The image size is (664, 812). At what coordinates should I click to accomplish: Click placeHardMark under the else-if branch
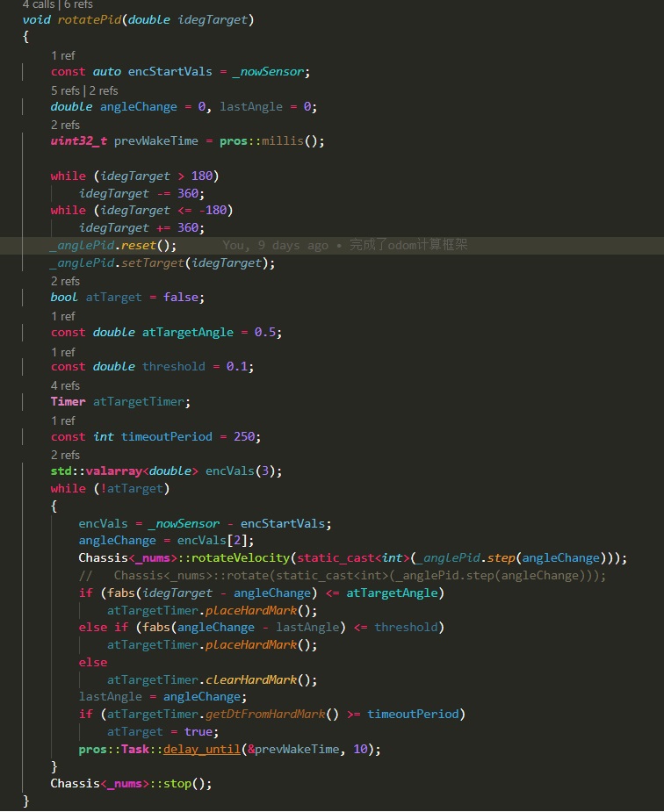pos(250,645)
